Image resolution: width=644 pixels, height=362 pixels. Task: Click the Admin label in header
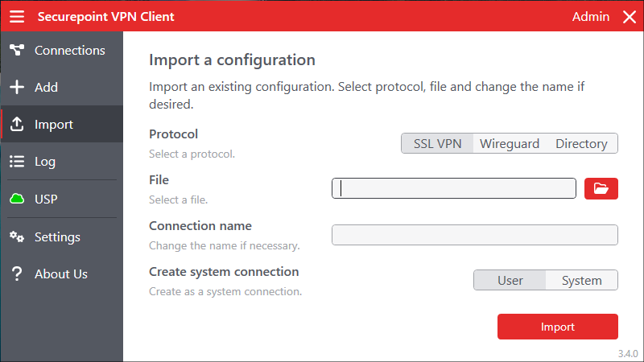pyautogui.click(x=591, y=17)
